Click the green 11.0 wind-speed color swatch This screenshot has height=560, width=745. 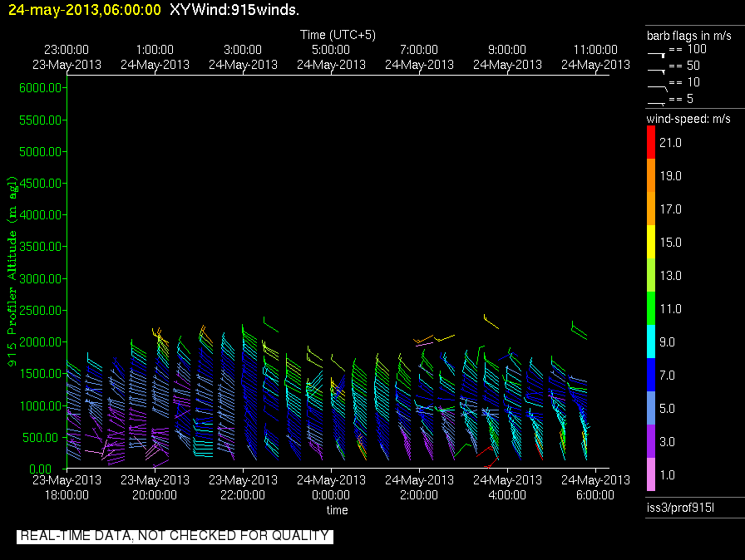[651, 308]
